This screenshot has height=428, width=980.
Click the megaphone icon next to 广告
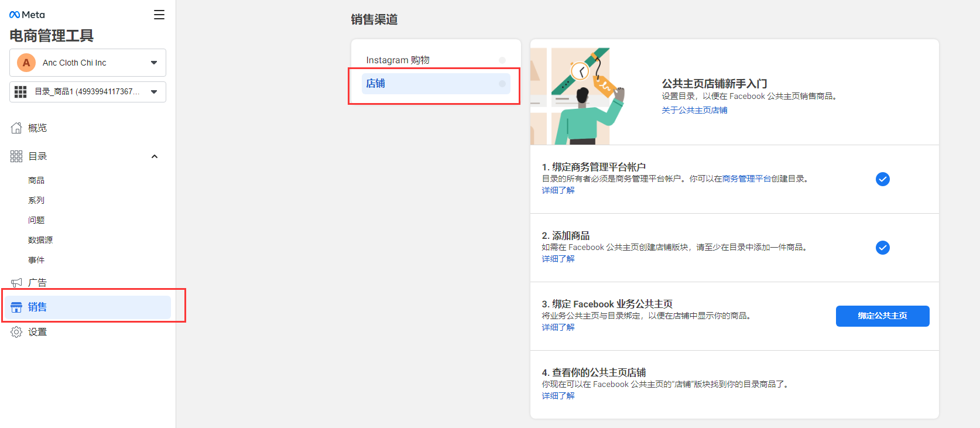[x=16, y=283]
